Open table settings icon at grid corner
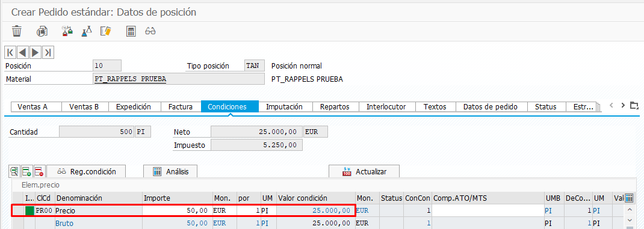 (629, 198)
